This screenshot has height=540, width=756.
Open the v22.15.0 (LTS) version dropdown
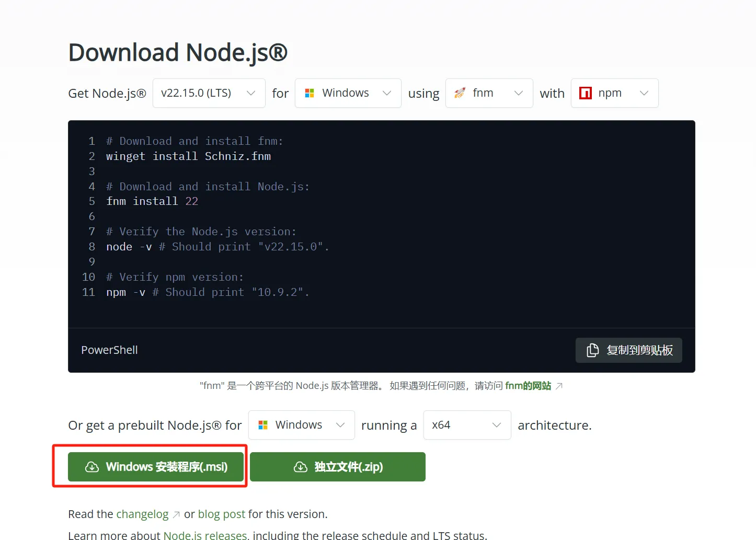[x=209, y=93]
